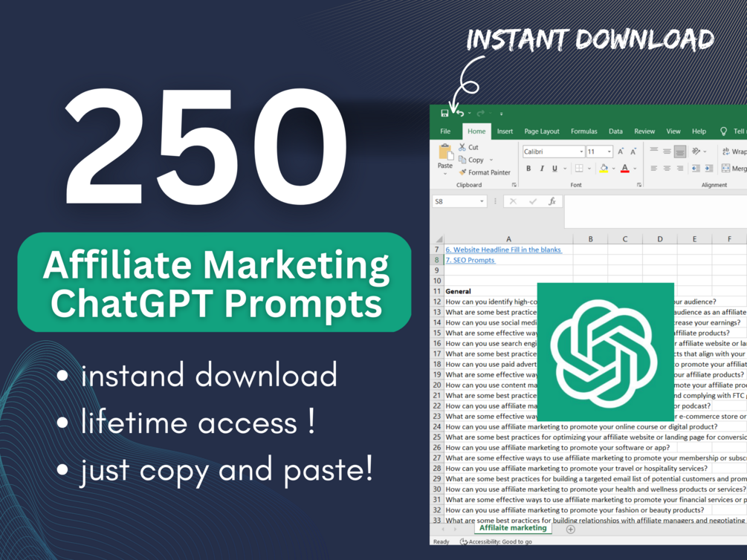The height and width of the screenshot is (560, 747).
Task: Click the Format Painter brush
Action: click(485, 172)
